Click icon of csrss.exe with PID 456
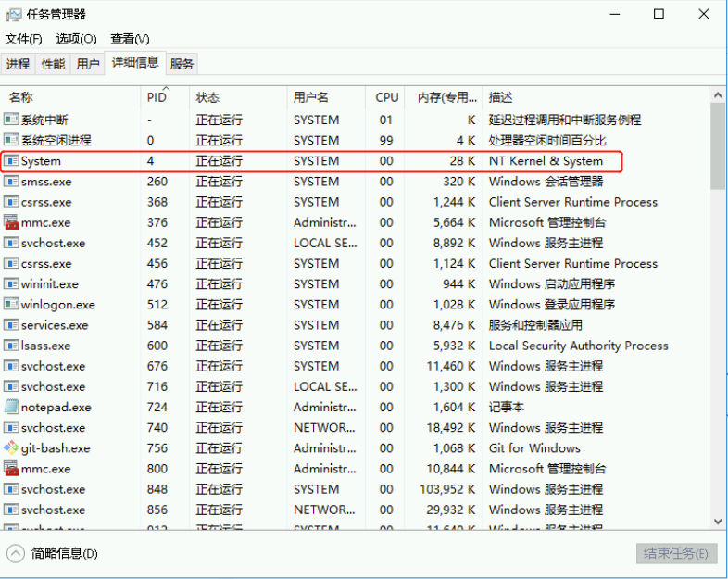This screenshot has height=579, width=728. pyautogui.click(x=11, y=263)
